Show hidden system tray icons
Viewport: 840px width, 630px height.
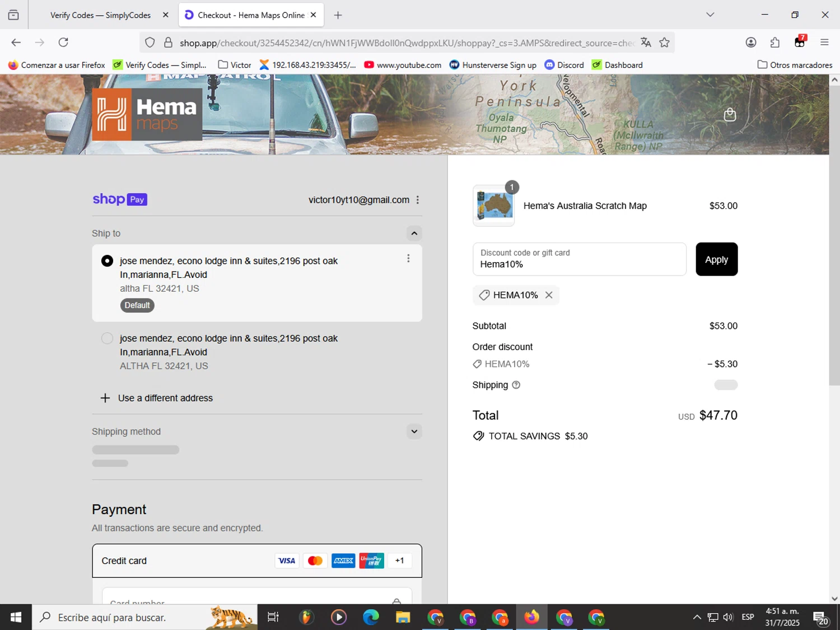697,617
